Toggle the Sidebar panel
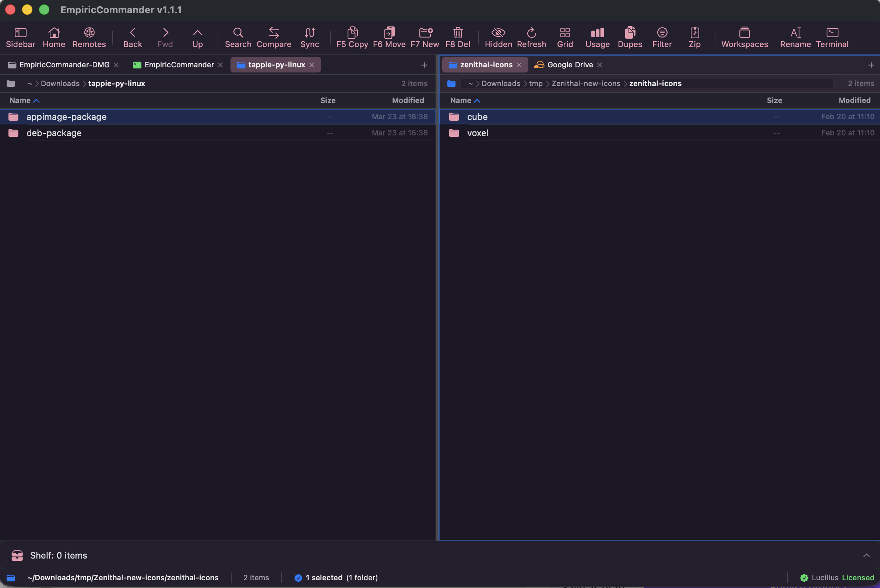 point(20,37)
